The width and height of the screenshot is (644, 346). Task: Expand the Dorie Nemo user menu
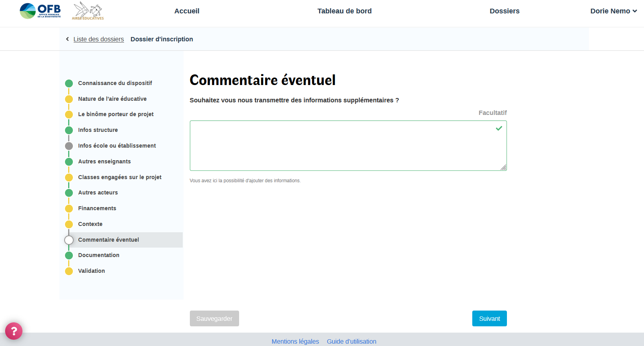pyautogui.click(x=613, y=11)
